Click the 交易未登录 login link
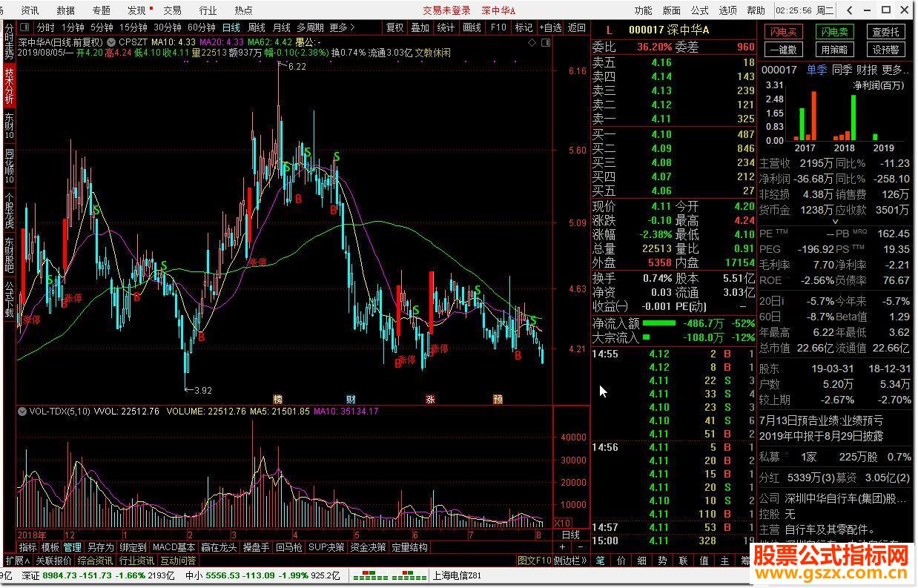The width and height of the screenshot is (918, 588). pos(446,10)
